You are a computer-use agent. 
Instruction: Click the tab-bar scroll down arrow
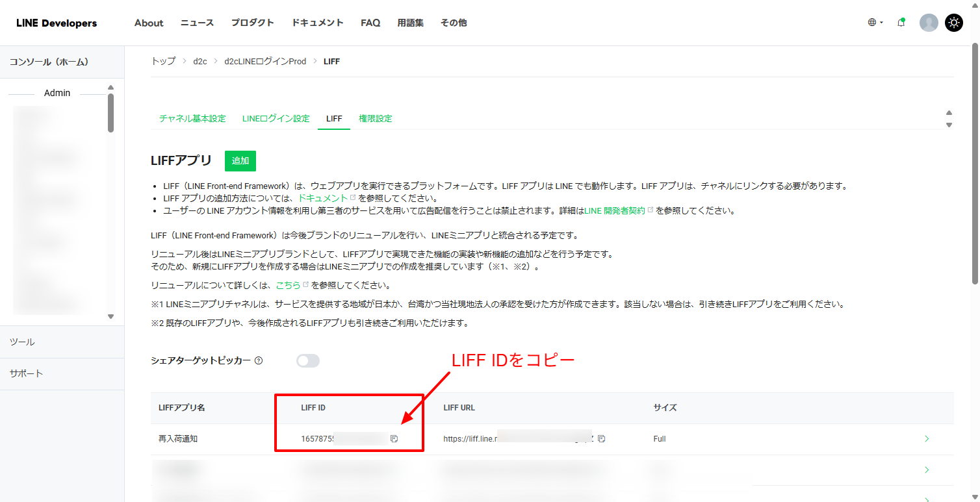(949, 125)
